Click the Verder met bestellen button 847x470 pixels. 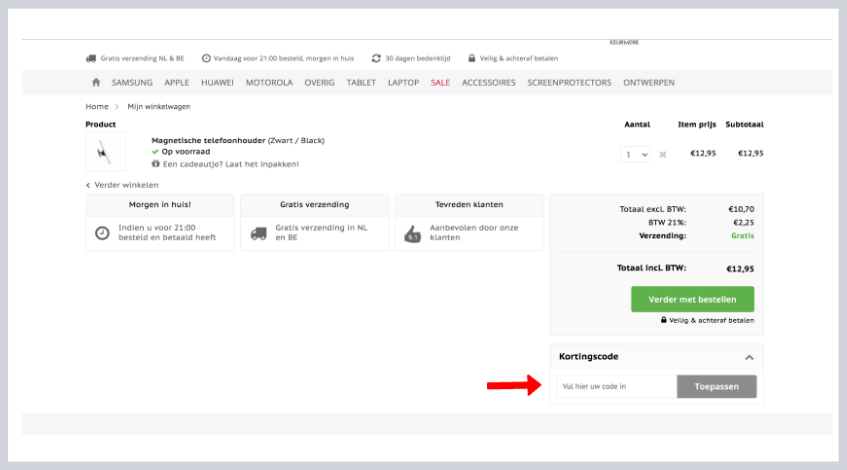pyautogui.click(x=692, y=299)
